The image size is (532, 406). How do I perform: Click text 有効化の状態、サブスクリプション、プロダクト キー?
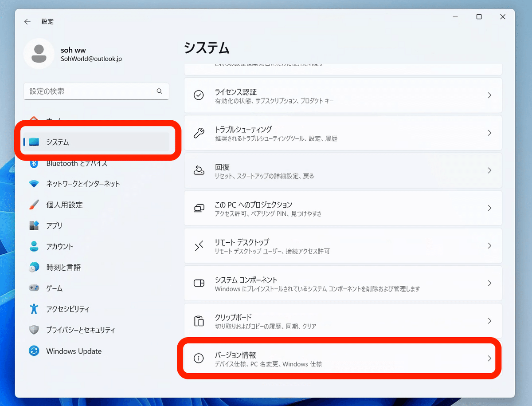[x=274, y=101]
